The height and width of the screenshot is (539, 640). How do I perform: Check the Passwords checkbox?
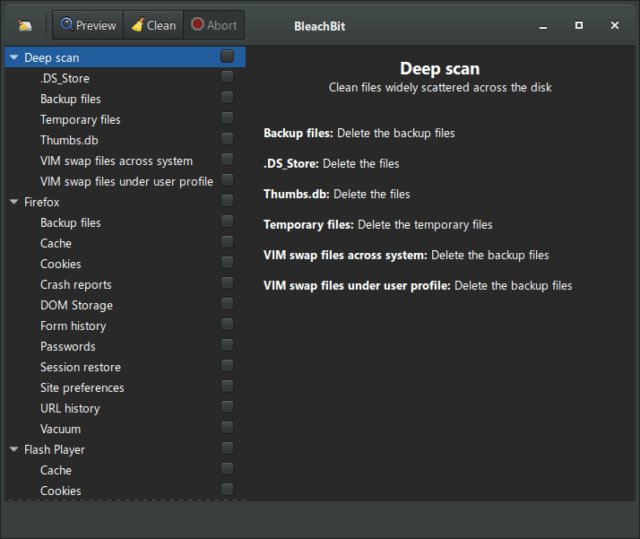click(227, 345)
